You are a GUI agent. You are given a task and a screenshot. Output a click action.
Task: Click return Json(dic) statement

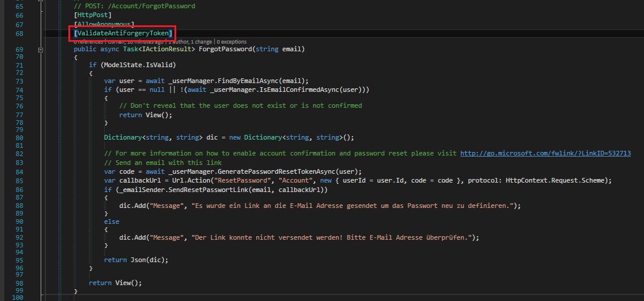136,260
